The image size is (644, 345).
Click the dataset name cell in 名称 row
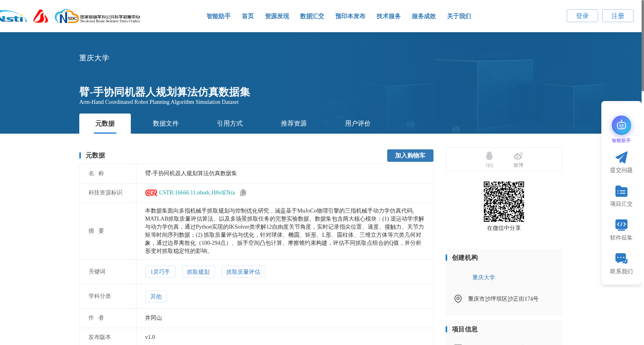click(285, 174)
